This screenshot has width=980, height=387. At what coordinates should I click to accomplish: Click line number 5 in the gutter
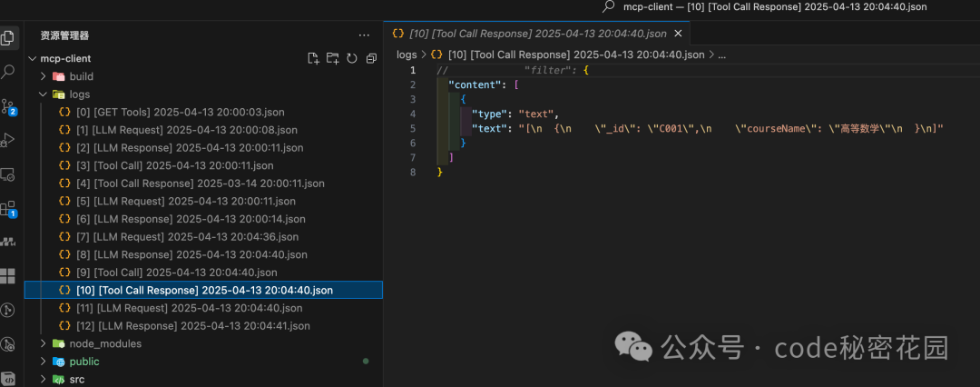(x=413, y=128)
